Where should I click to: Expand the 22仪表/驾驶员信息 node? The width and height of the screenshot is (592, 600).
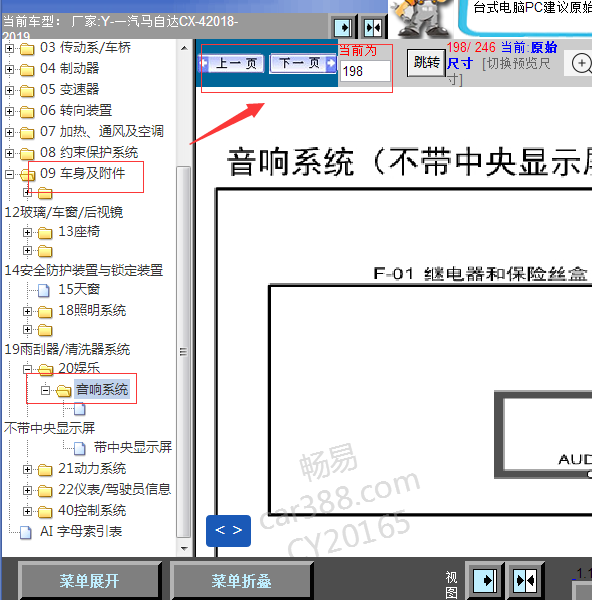point(27,491)
